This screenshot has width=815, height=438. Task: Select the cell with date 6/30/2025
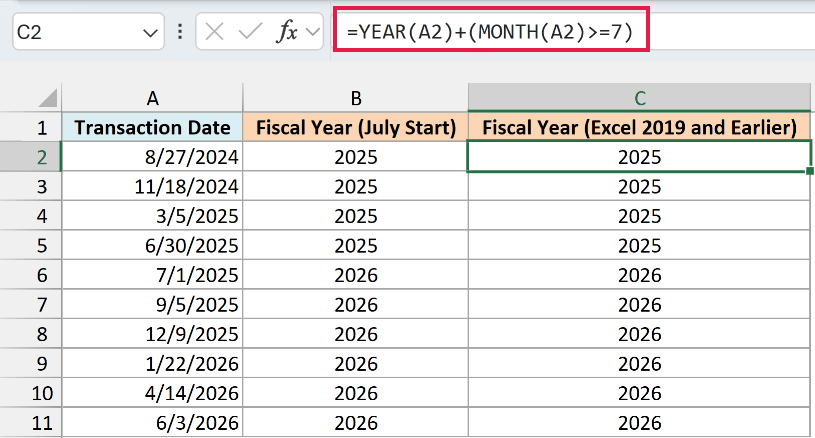152,245
